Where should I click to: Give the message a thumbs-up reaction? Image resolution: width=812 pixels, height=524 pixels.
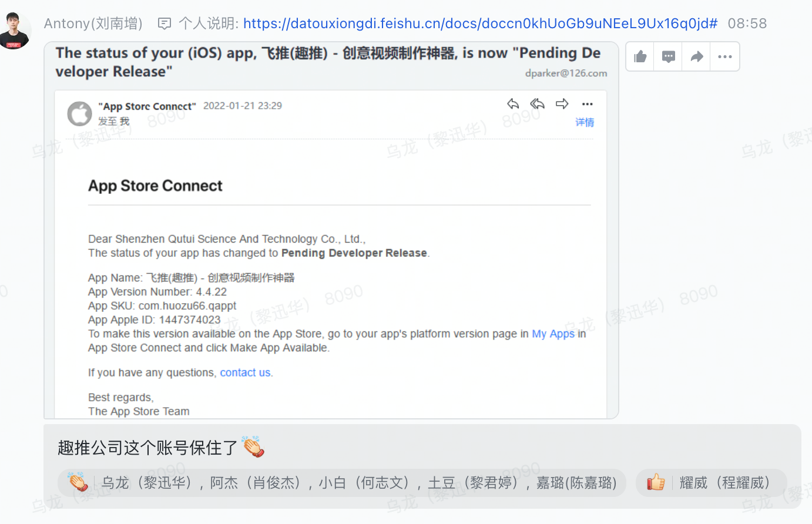(640, 57)
